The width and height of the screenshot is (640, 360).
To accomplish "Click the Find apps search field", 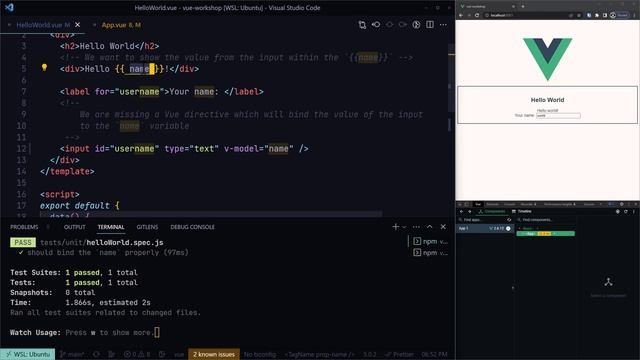I will tap(482, 220).
